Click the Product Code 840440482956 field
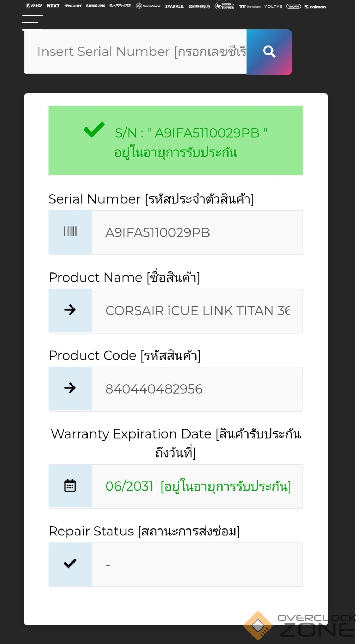Viewport: 360px width, 644px height. 197,389
